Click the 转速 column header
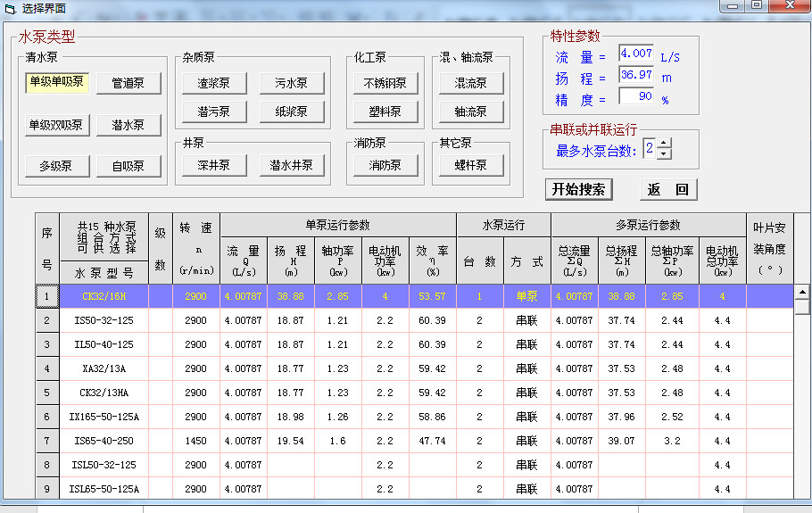This screenshot has height=513, width=812. tap(196, 249)
